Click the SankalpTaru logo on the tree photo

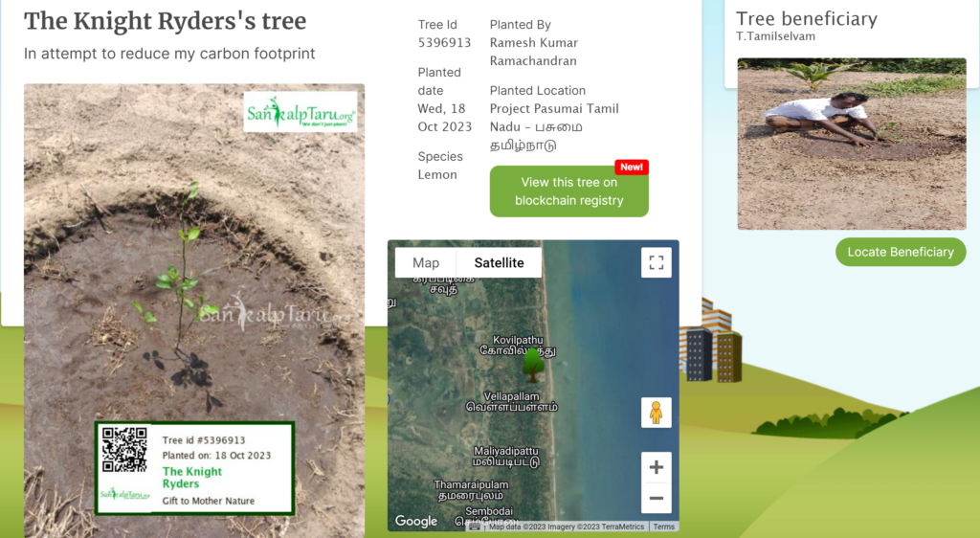point(301,112)
